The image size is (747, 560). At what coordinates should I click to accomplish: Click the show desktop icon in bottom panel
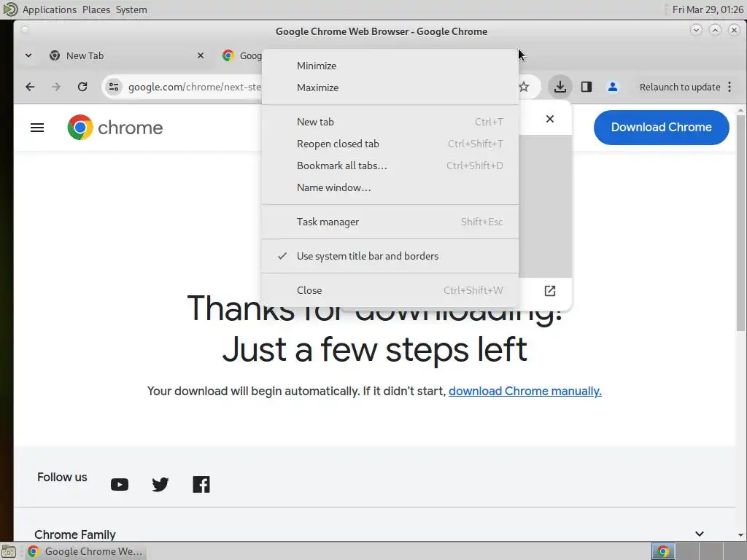click(x=9, y=551)
